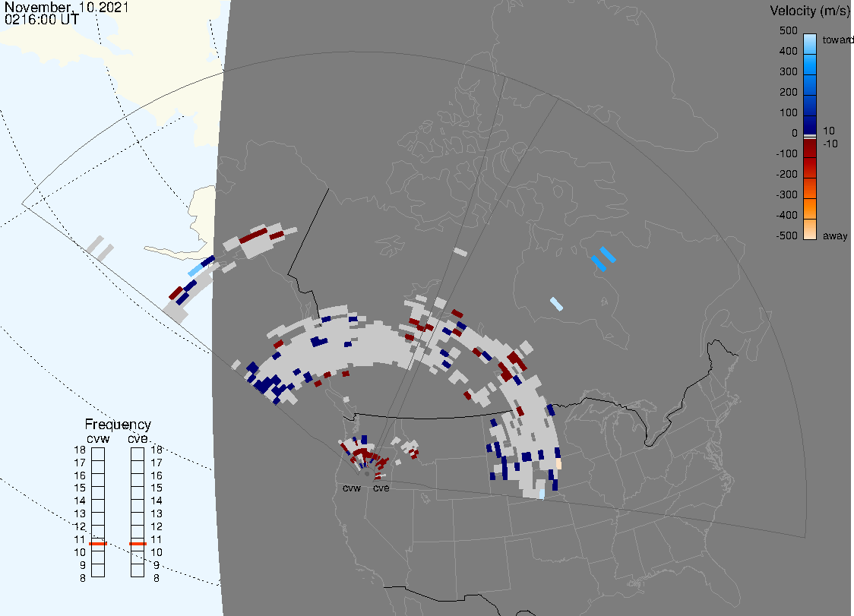This screenshot has height=616, width=854.
Task: Pick the pale blue 400–500 velocity band
Action: (x=810, y=44)
